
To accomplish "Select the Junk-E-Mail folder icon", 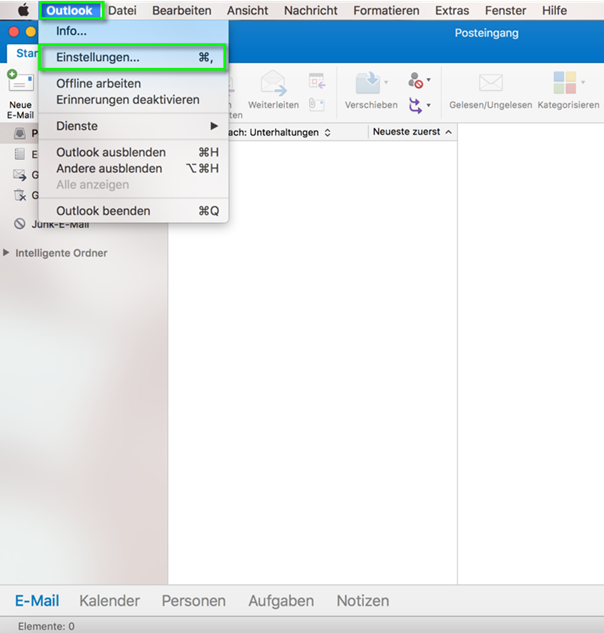I will tap(19, 224).
